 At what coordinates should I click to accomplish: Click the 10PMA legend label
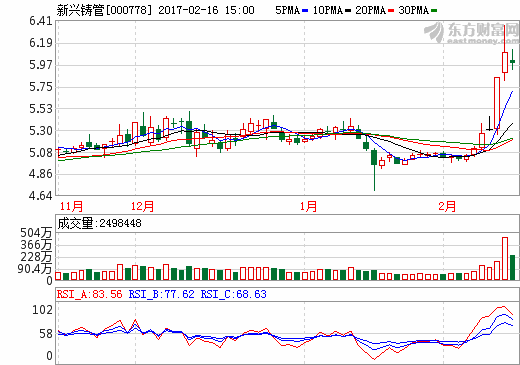point(328,10)
